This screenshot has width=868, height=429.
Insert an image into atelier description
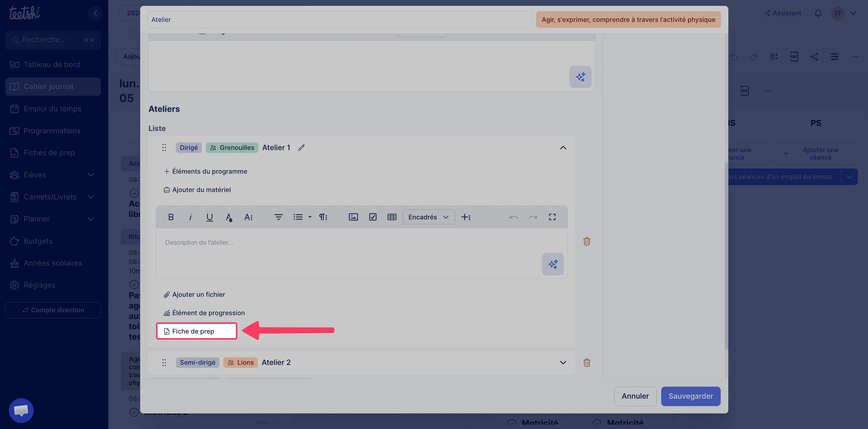(x=353, y=217)
